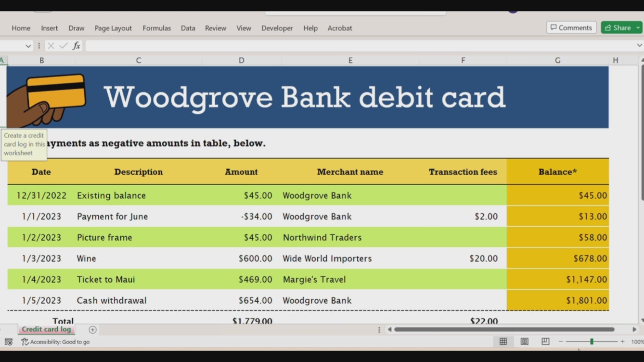Click the zoom in plus button
The width and height of the screenshot is (644, 362).
[623, 342]
